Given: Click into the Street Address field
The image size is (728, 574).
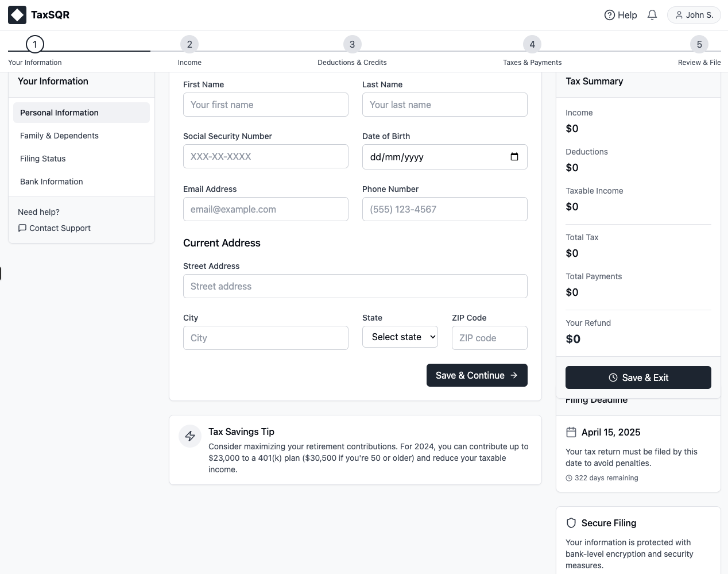Looking at the screenshot, I should (x=355, y=286).
